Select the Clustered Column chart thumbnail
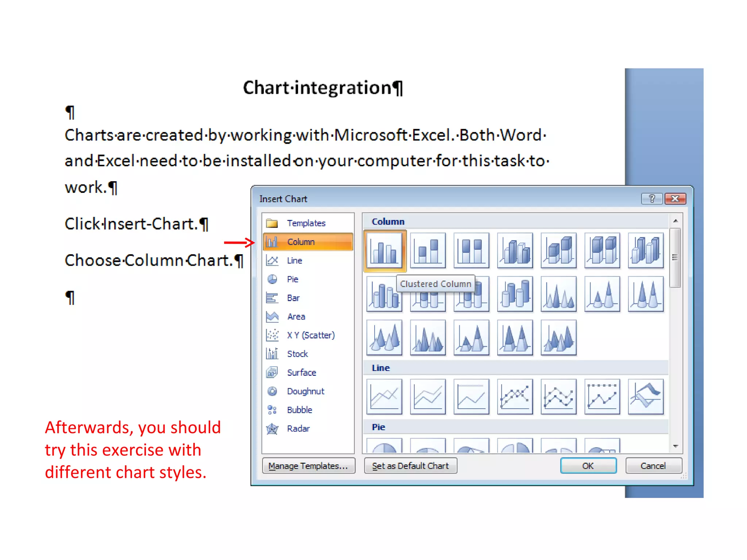The height and width of the screenshot is (560, 747). point(384,250)
